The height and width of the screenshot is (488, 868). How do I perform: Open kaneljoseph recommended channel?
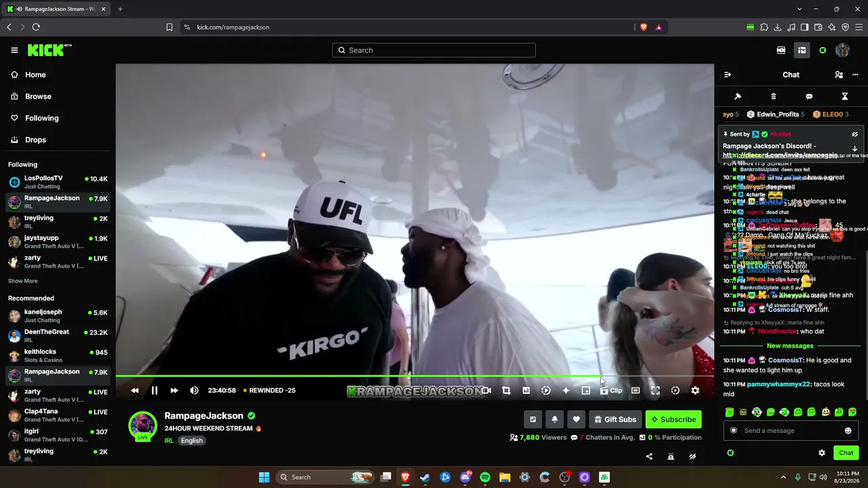(58, 316)
